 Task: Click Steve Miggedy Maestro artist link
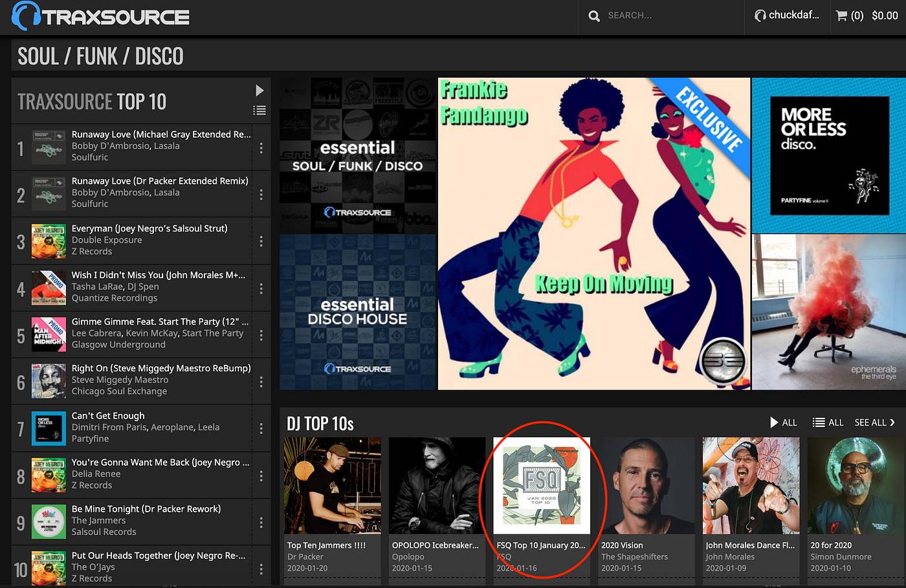120,380
